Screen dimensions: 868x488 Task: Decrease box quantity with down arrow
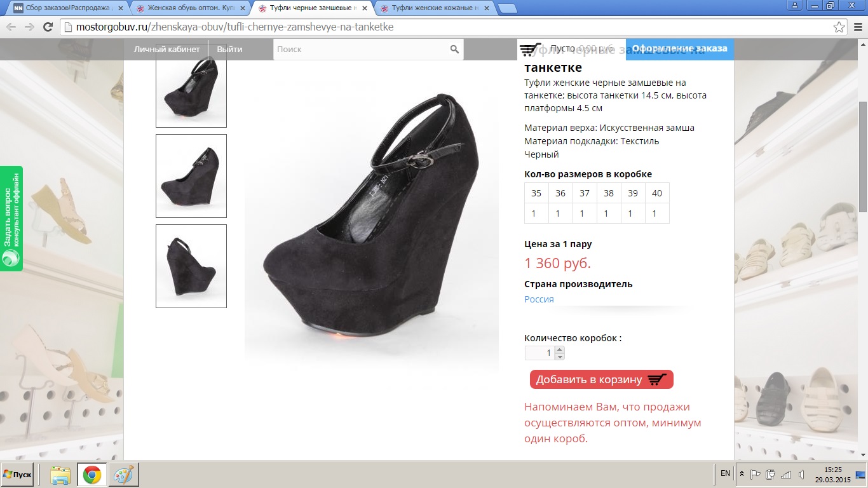[560, 356]
